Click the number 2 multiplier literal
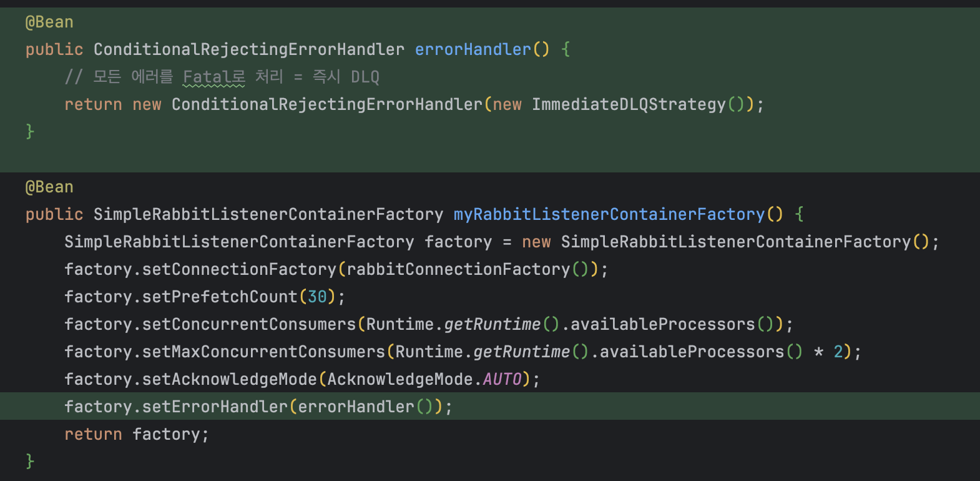Screen dimensions: 980x481 (x=838, y=352)
